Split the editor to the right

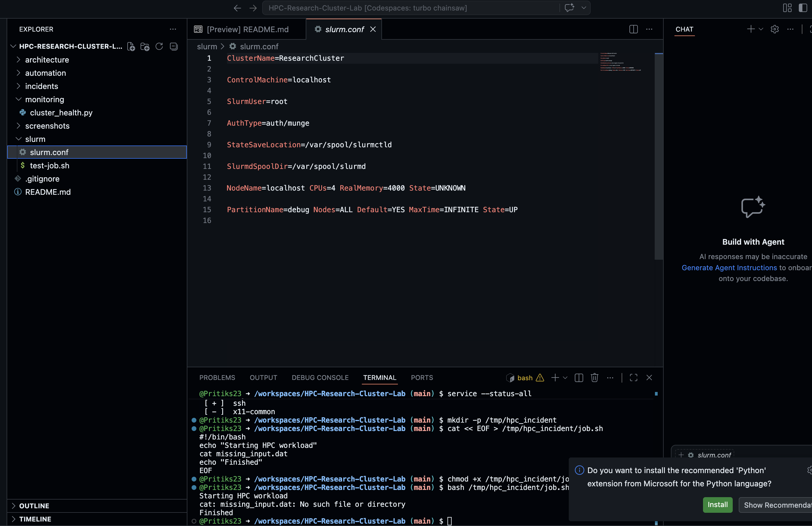pyautogui.click(x=634, y=29)
